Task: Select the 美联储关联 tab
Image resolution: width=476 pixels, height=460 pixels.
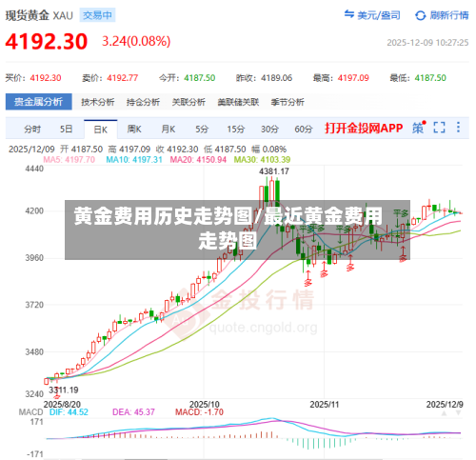Action: point(238,102)
